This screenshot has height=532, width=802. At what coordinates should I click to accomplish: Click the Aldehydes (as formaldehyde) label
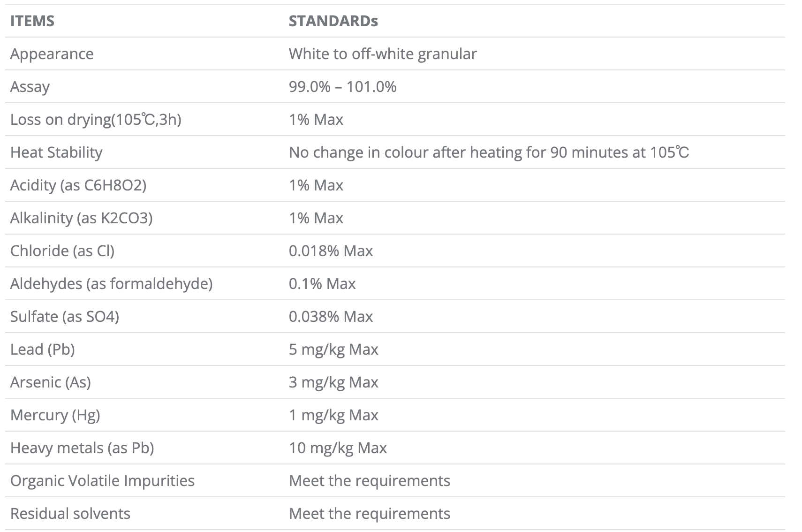pyautogui.click(x=112, y=284)
